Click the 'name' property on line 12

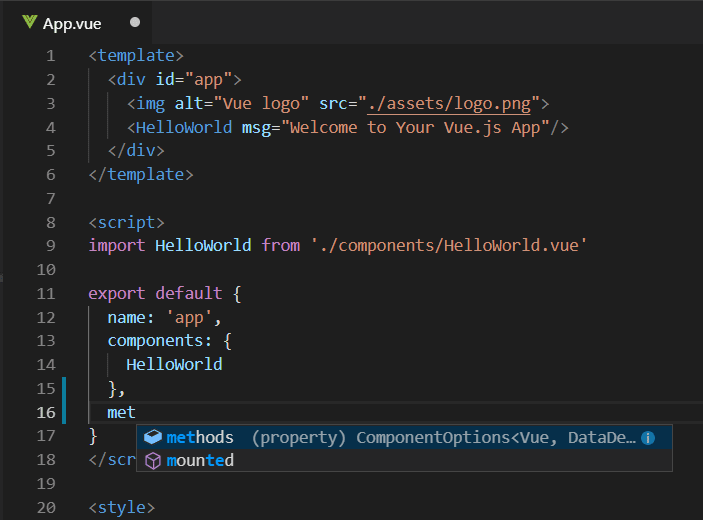(126, 318)
